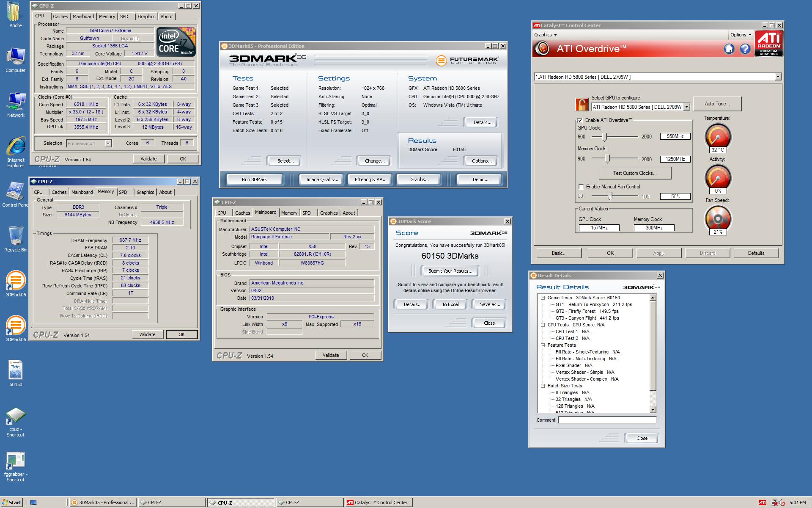Image resolution: width=812 pixels, height=508 pixels.
Task: Adjust the manual fan speed slider
Action: [x=610, y=196]
